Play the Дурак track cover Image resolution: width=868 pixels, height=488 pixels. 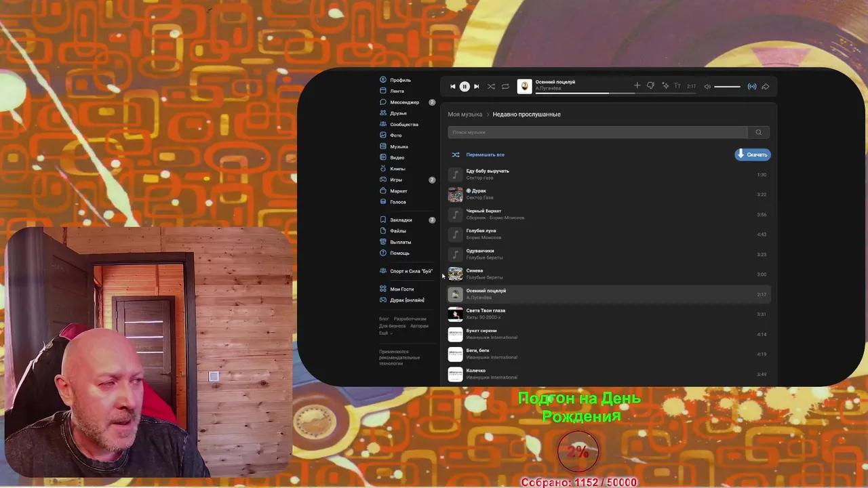[456, 195]
